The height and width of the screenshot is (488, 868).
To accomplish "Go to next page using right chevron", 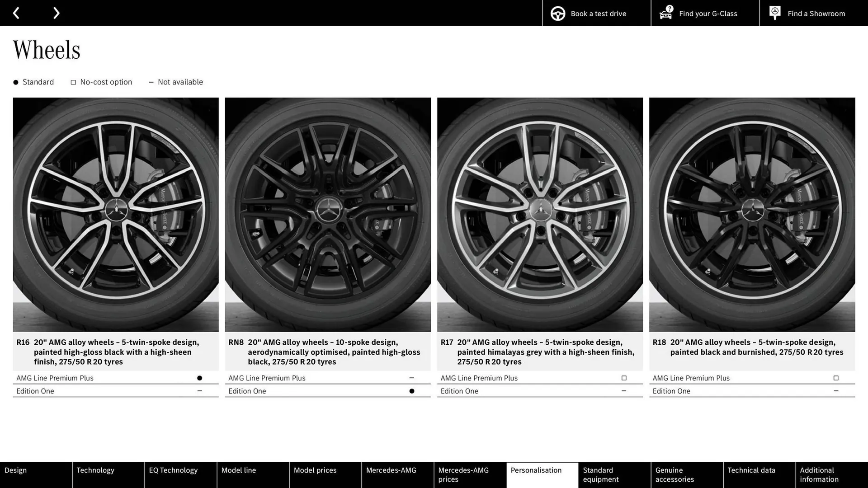I will (56, 13).
